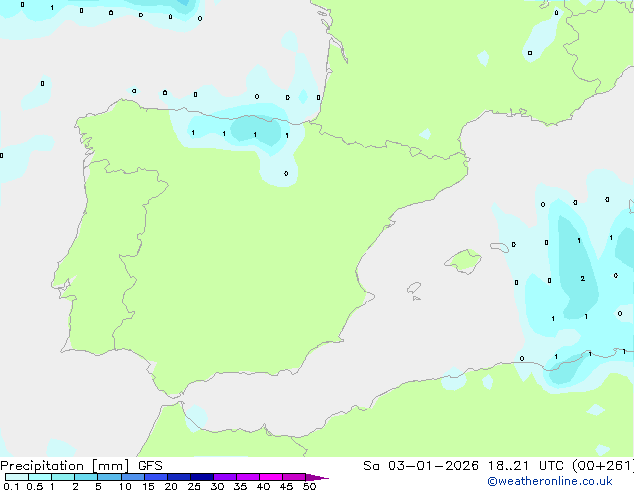This screenshot has height=490, width=634.
Task: Click the '25' legend scale label
Action: tap(194, 486)
